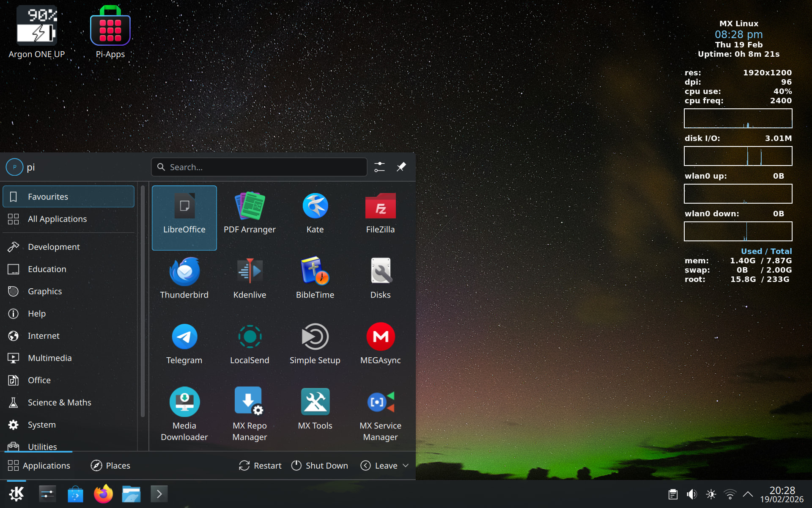Open launcher configure settings sliders icon
The height and width of the screenshot is (508, 812).
coord(379,167)
